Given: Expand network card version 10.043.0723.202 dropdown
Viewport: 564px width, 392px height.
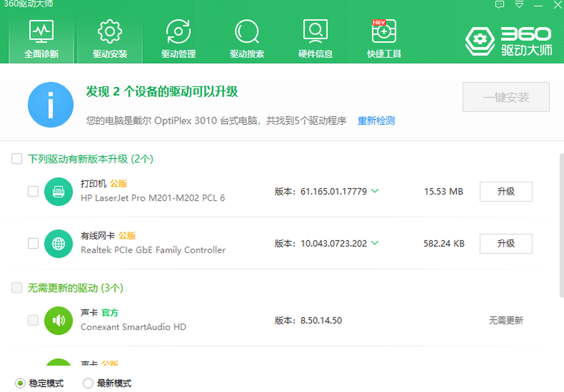Looking at the screenshot, I should tap(375, 243).
